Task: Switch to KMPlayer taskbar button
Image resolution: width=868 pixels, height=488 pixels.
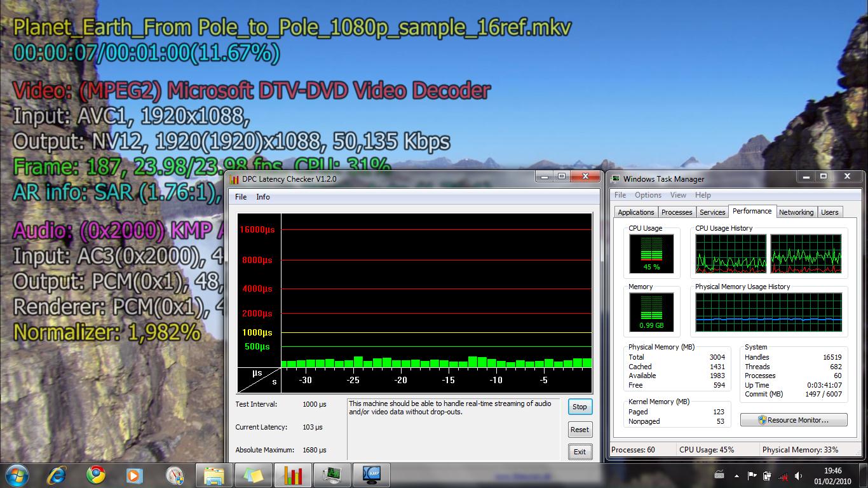Action: pyautogui.click(x=372, y=475)
